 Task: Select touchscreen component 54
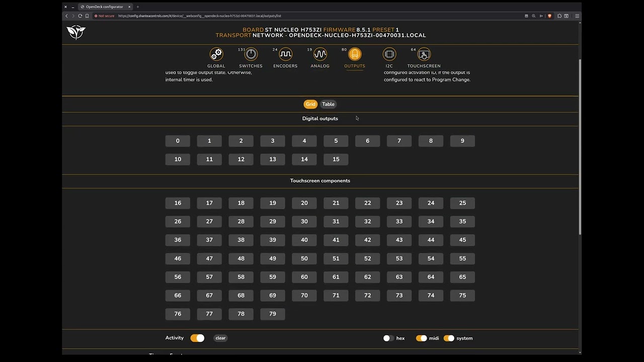431,258
